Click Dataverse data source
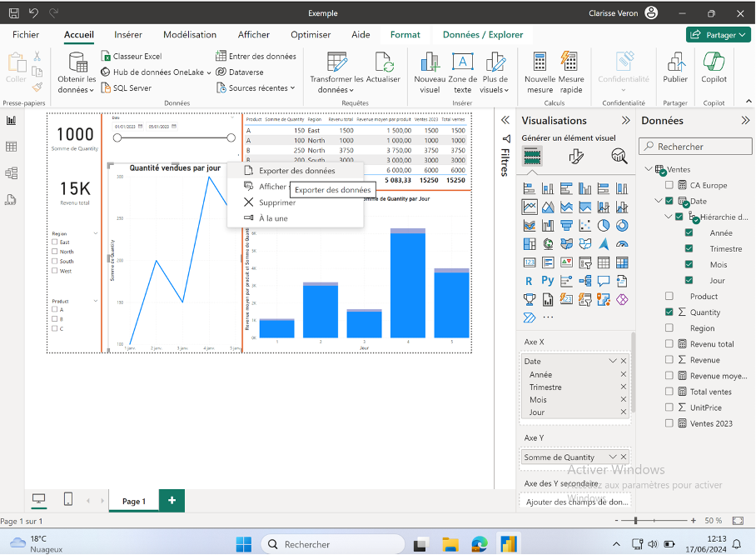Viewport: 756px width, 555px height. (x=240, y=72)
